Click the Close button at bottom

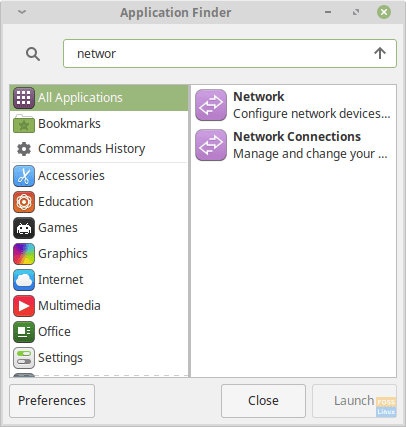click(263, 401)
